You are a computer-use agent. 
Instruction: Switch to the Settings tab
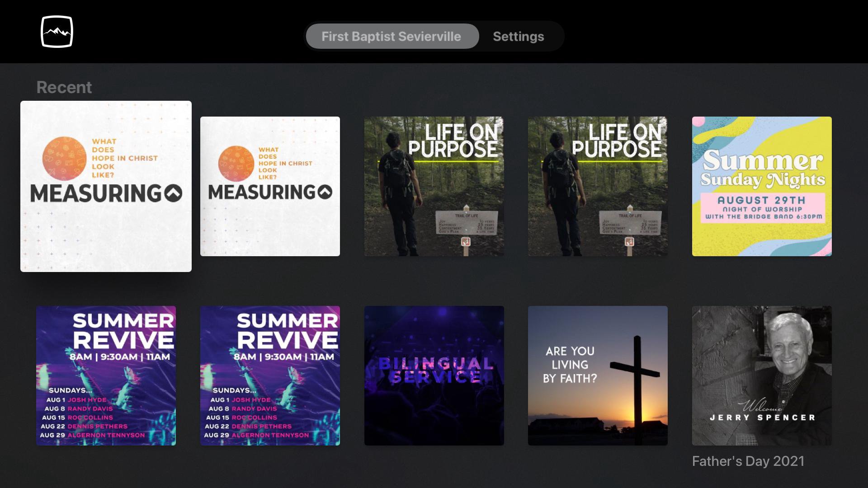click(x=518, y=36)
